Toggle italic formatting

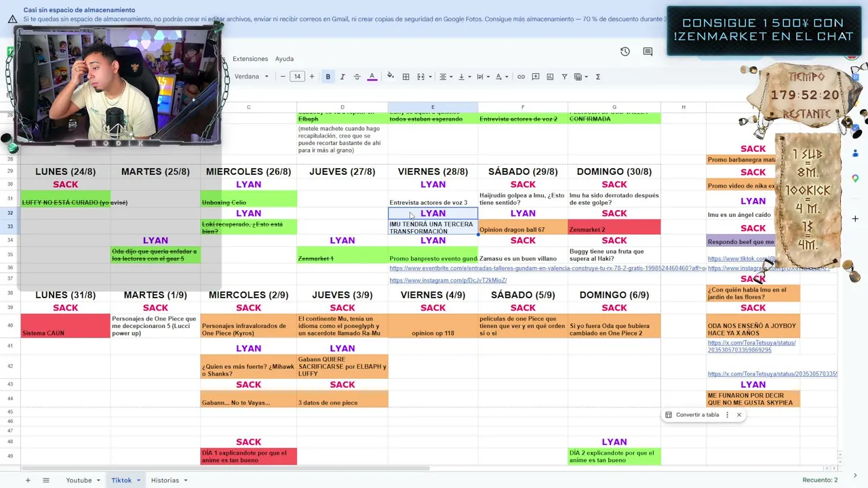pyautogui.click(x=342, y=77)
